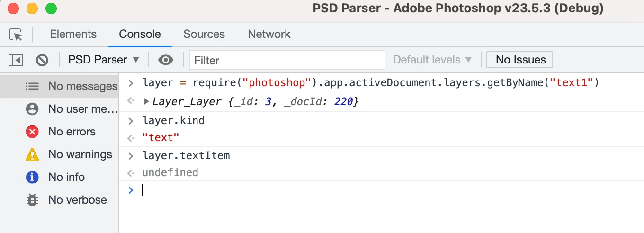The width and height of the screenshot is (644, 233).
Task: Select the No messages list icon
Action: click(32, 86)
